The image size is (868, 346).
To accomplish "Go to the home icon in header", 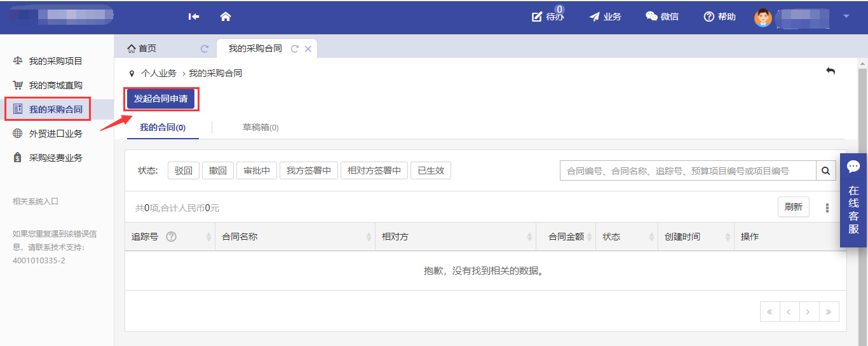I will click(225, 17).
